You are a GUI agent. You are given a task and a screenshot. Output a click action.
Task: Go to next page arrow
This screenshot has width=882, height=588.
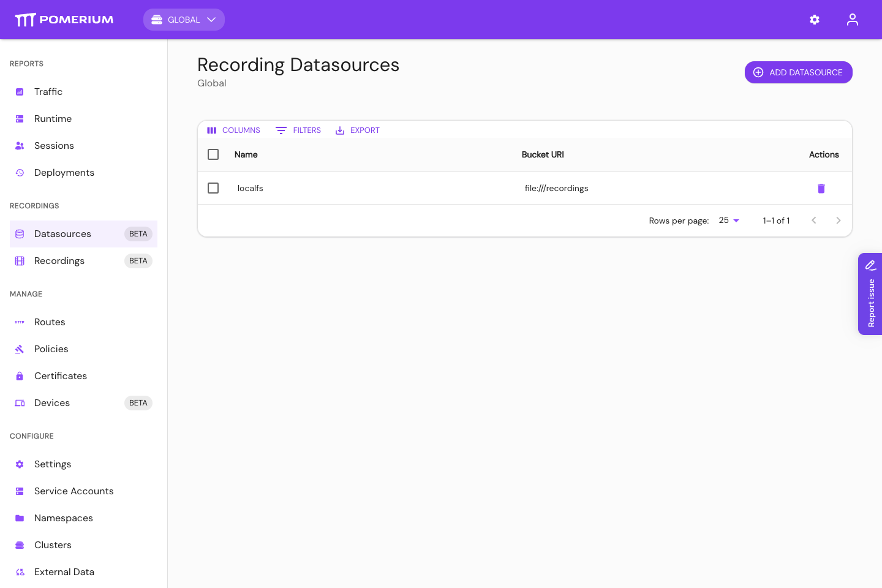[x=839, y=221]
